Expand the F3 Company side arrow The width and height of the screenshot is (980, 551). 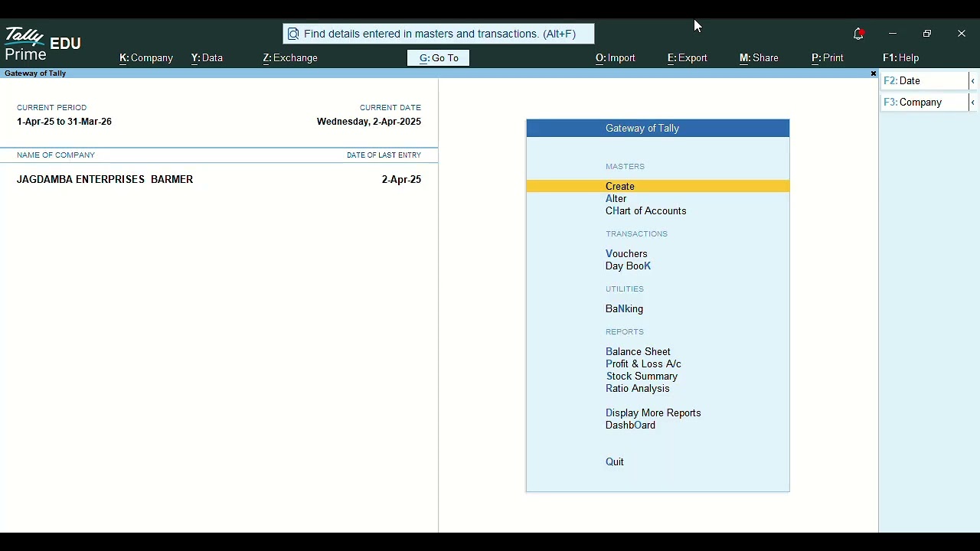click(973, 103)
